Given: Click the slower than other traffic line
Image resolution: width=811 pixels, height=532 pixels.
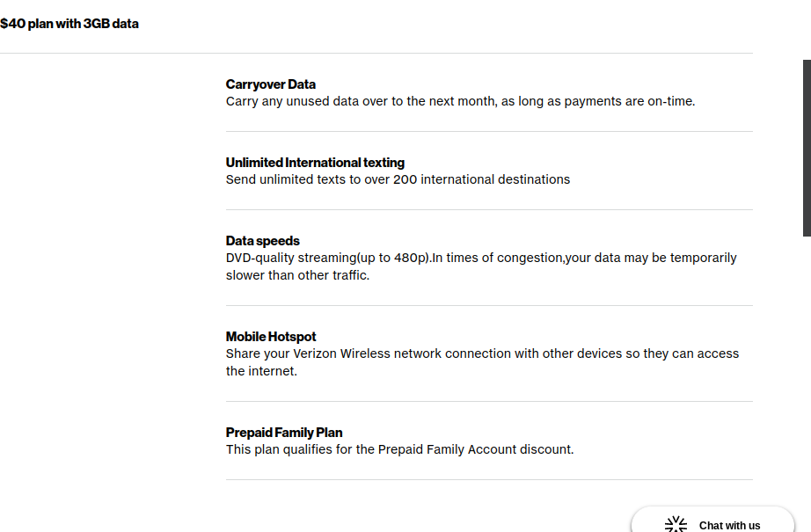Looking at the screenshot, I should point(297,275).
